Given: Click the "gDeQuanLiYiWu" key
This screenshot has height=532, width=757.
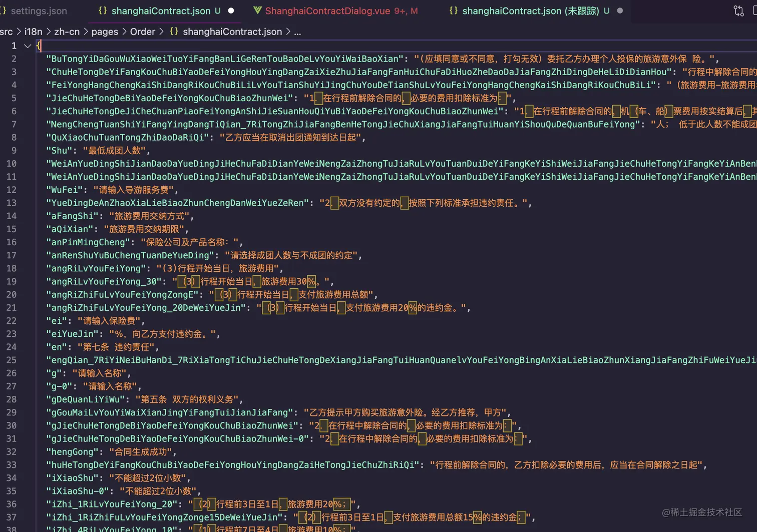Looking at the screenshot, I should pos(86,399).
